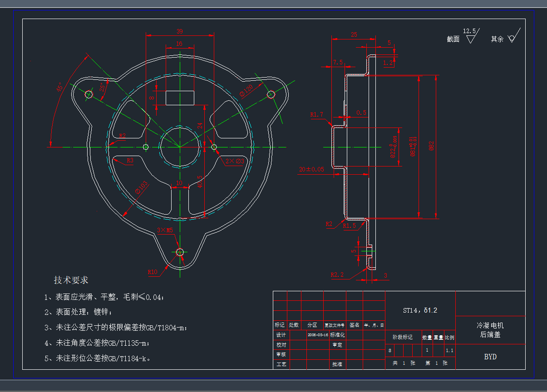Click the 冷凝电机 后端盖 title cell
The image size is (547, 392).
click(x=490, y=330)
